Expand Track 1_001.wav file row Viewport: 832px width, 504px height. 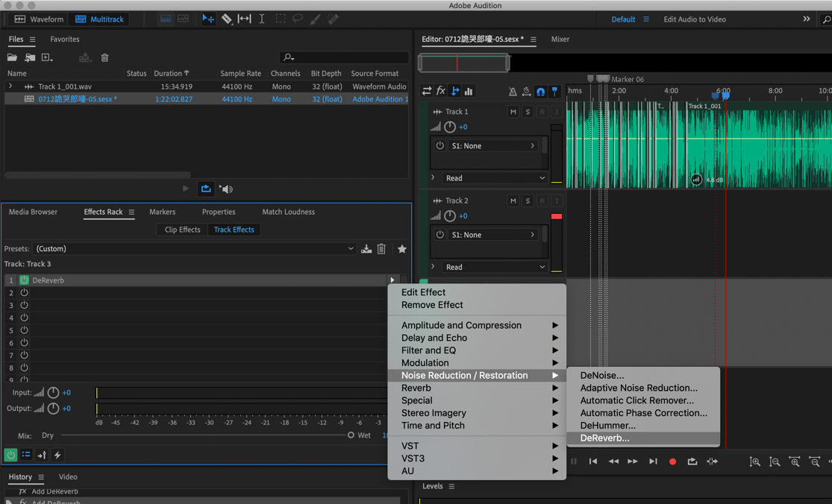point(10,86)
